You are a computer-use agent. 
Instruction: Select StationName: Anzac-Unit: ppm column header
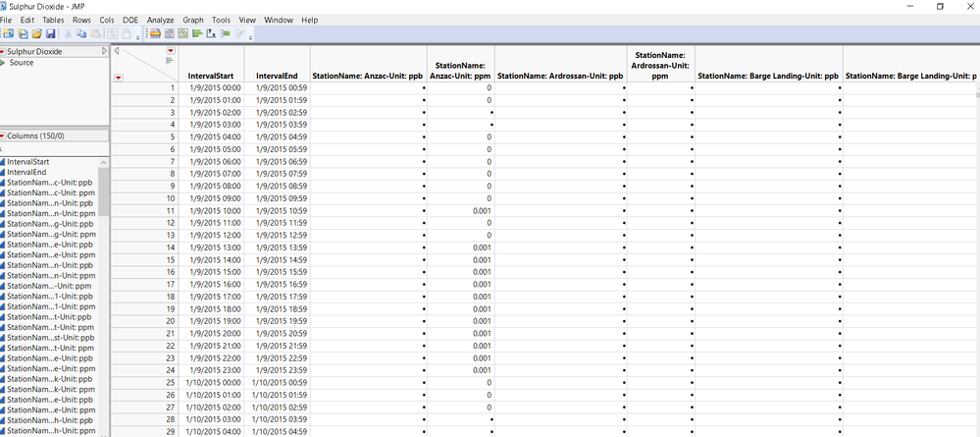461,71
